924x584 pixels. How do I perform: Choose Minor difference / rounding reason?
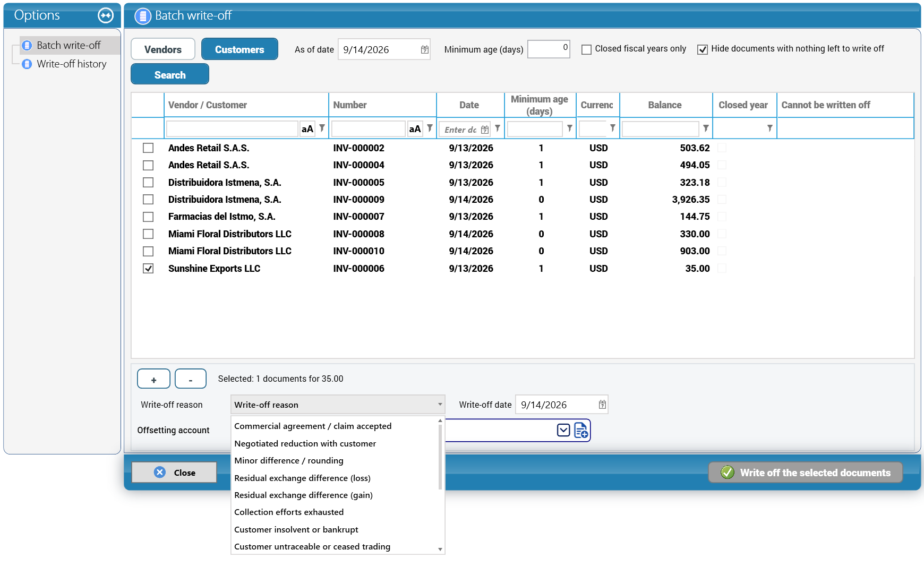pyautogui.click(x=289, y=461)
